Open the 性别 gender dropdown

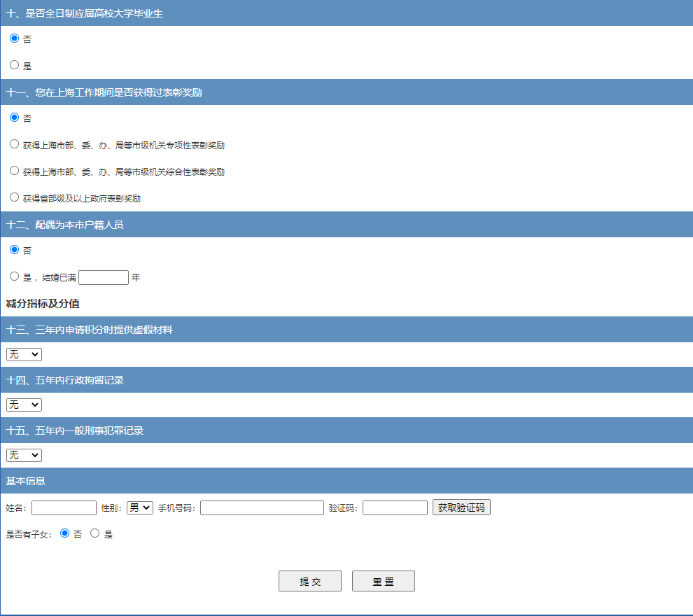click(139, 507)
